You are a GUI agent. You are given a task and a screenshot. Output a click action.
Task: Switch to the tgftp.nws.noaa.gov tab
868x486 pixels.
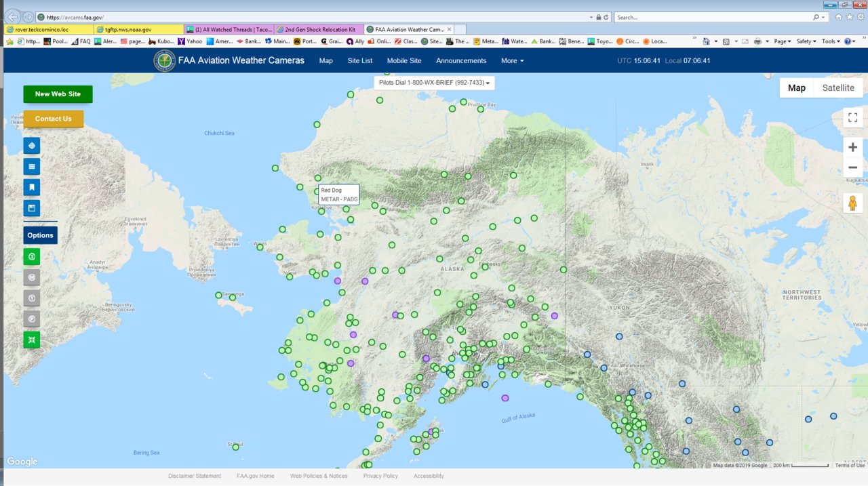[x=139, y=30]
